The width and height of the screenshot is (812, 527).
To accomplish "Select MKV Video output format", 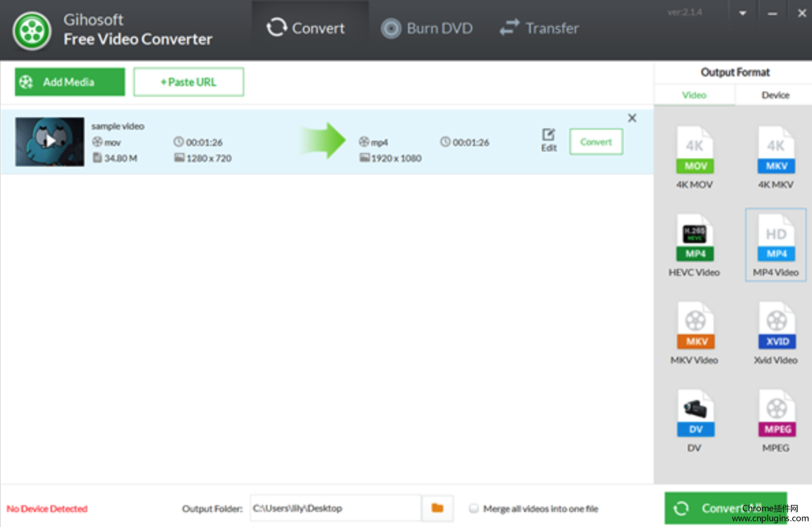I will (695, 332).
